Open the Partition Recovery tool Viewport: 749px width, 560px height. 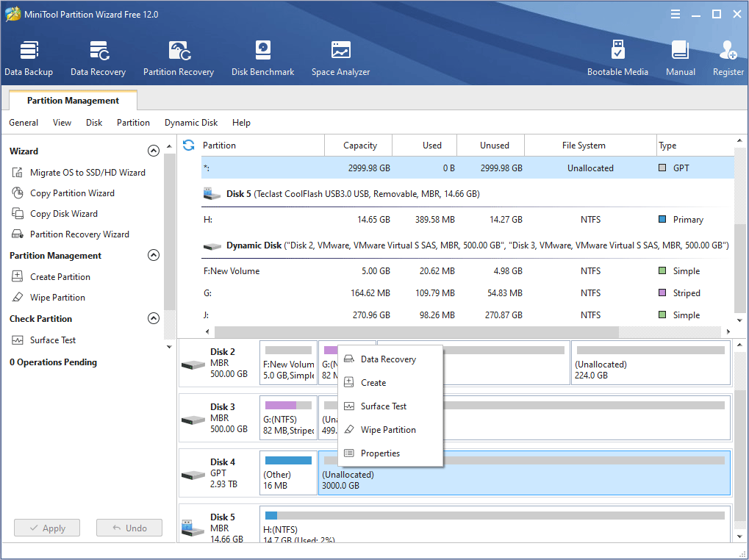pos(179,58)
